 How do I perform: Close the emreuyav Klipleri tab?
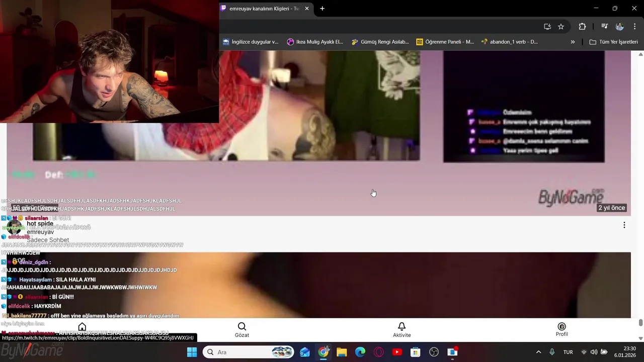(307, 9)
